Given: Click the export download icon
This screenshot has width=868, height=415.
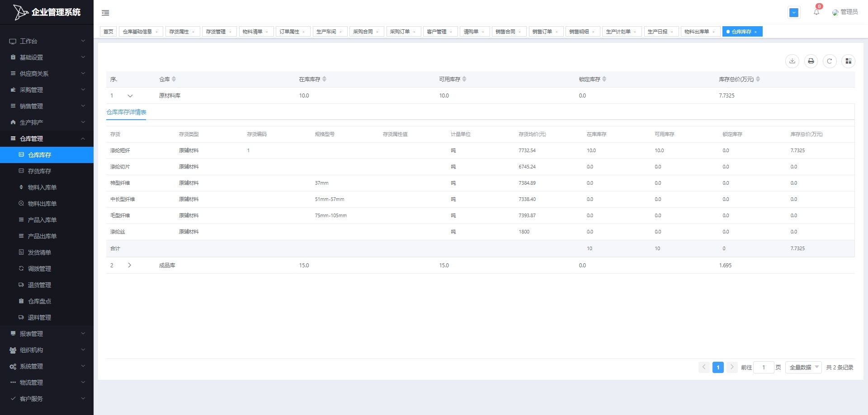Looking at the screenshot, I should (792, 61).
